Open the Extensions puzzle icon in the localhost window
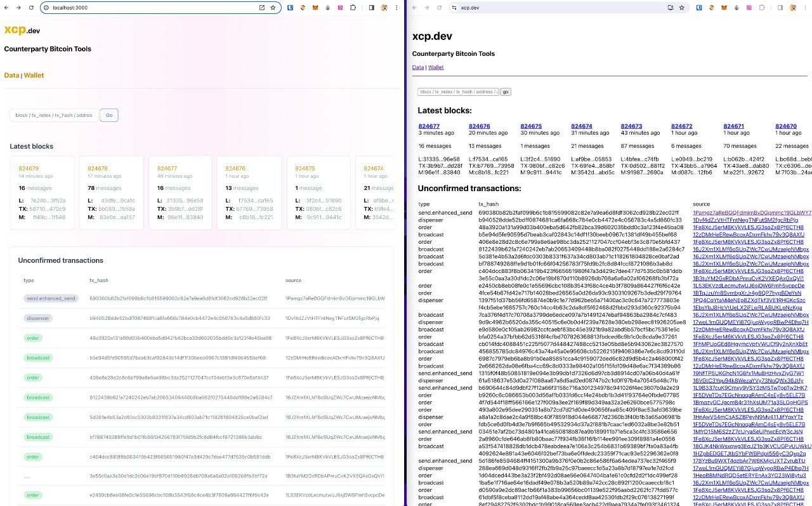Screen dimensions: 812x506 [353, 8]
